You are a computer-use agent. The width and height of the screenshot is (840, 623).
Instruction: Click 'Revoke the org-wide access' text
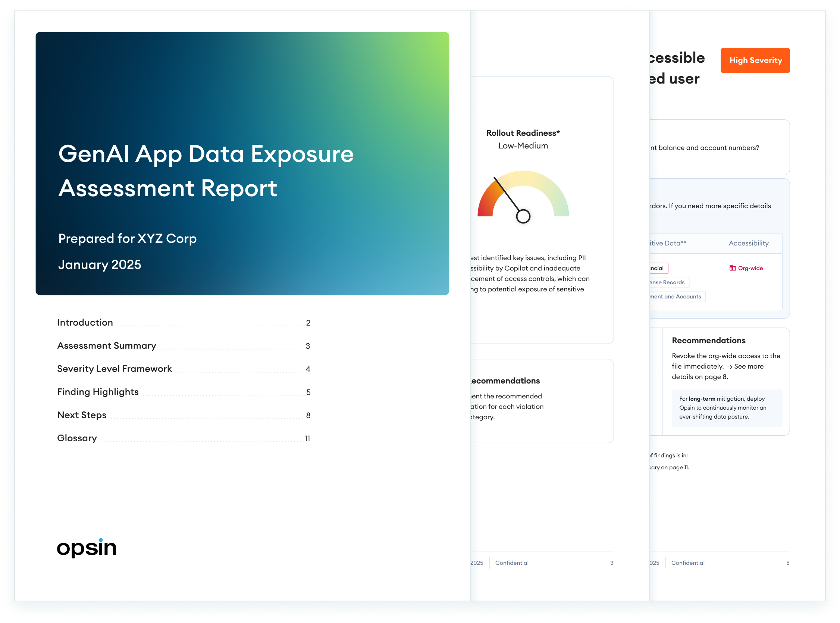pyautogui.click(x=715, y=356)
